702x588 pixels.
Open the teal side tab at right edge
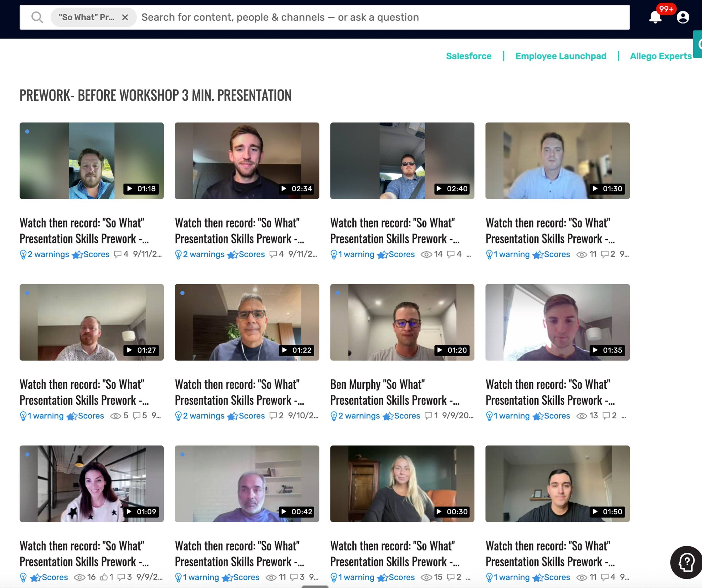tap(698, 44)
